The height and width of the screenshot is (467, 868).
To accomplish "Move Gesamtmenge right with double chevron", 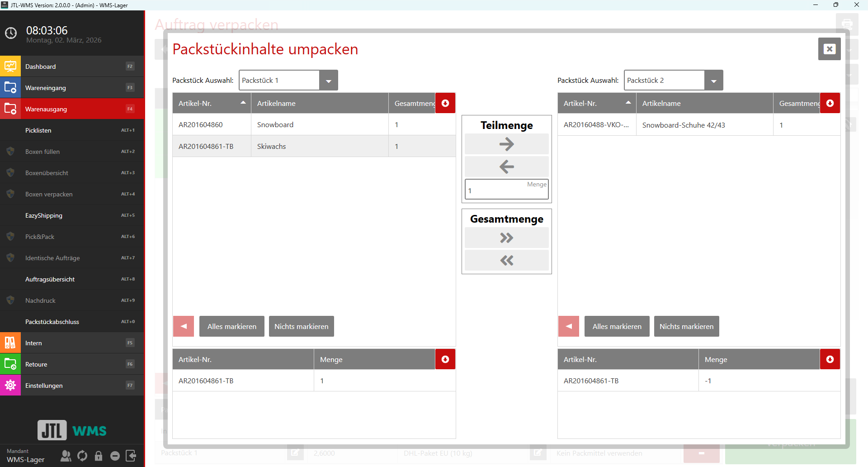I will click(506, 238).
